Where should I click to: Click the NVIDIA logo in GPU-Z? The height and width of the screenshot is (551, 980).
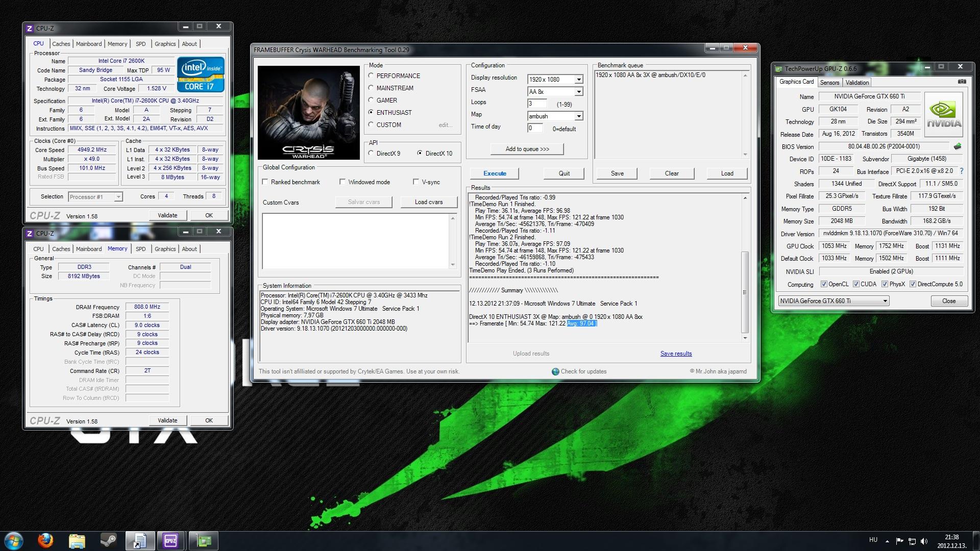(x=944, y=114)
